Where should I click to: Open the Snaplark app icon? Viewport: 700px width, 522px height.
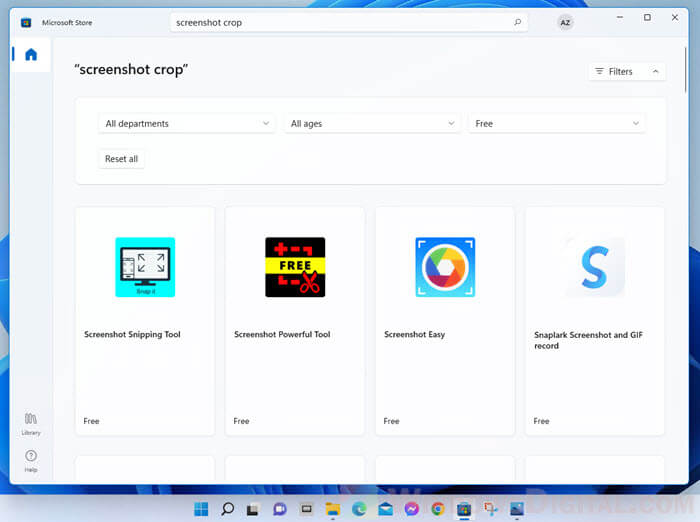point(595,267)
